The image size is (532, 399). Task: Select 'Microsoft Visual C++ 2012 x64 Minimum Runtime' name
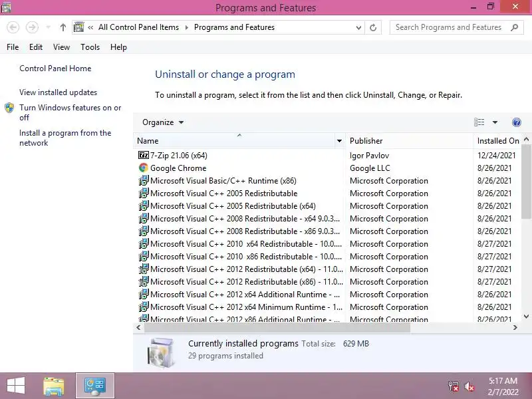246,307
